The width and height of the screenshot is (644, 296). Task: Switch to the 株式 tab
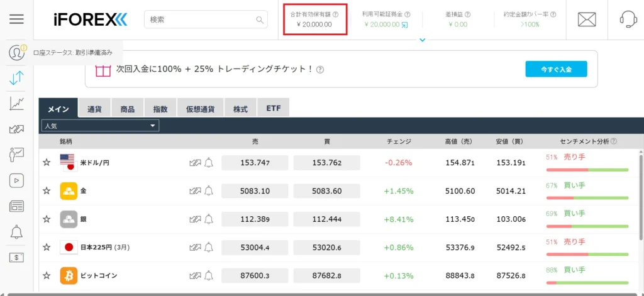click(x=240, y=107)
